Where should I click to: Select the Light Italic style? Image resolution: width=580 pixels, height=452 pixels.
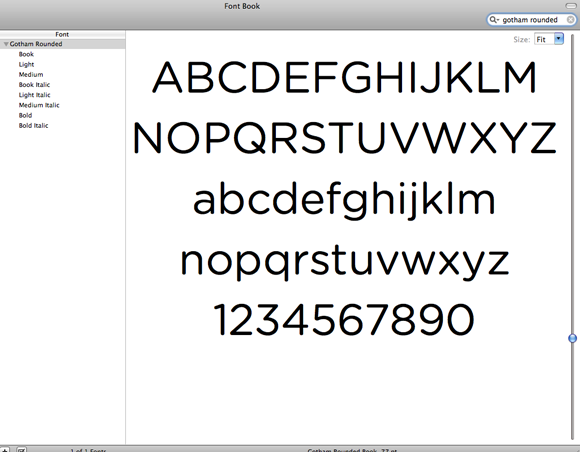(x=34, y=95)
